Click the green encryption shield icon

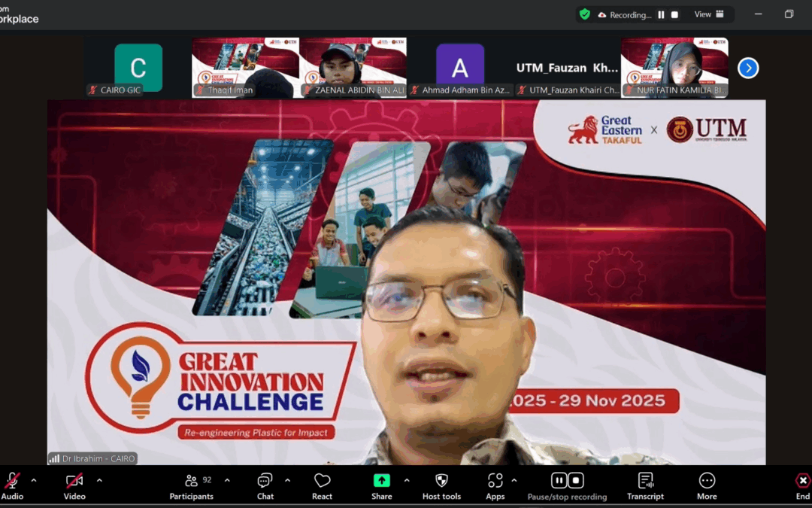point(584,14)
